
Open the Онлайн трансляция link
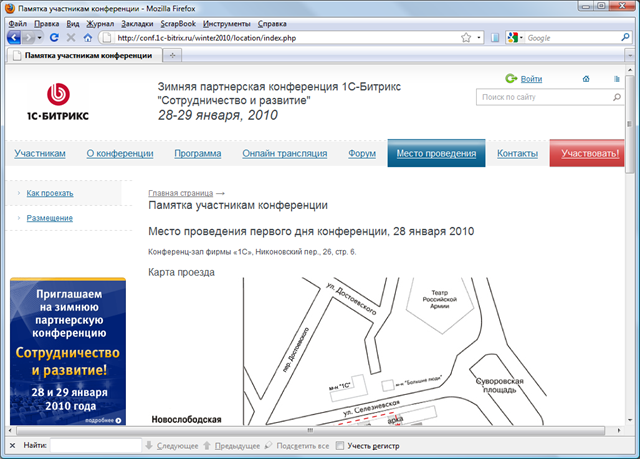click(284, 153)
